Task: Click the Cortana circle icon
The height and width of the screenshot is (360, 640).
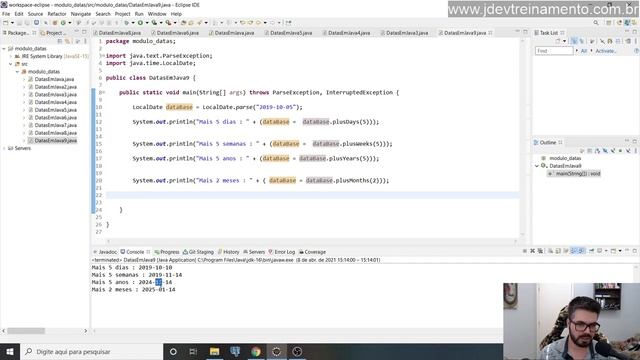Action: pos(173,351)
